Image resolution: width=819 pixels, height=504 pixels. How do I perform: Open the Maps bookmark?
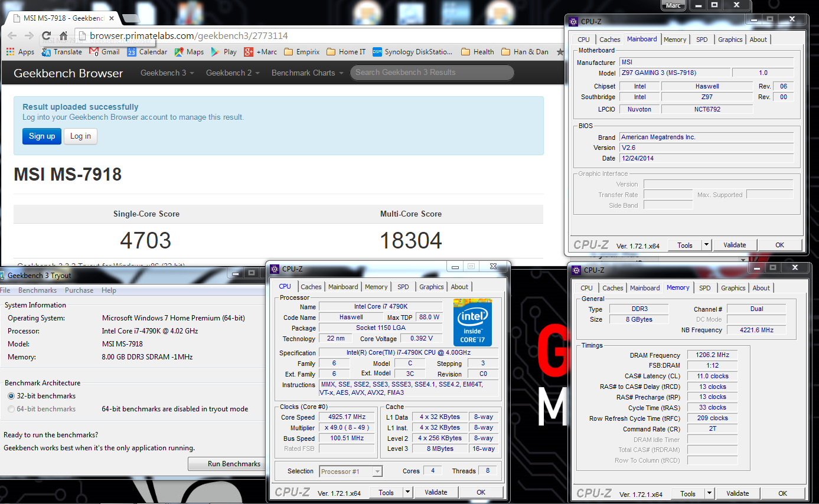point(190,52)
